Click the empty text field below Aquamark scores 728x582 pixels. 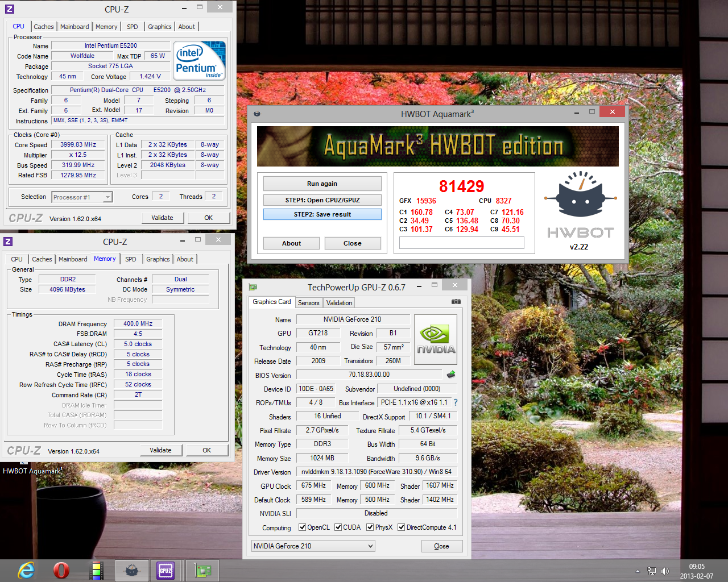[461, 243]
